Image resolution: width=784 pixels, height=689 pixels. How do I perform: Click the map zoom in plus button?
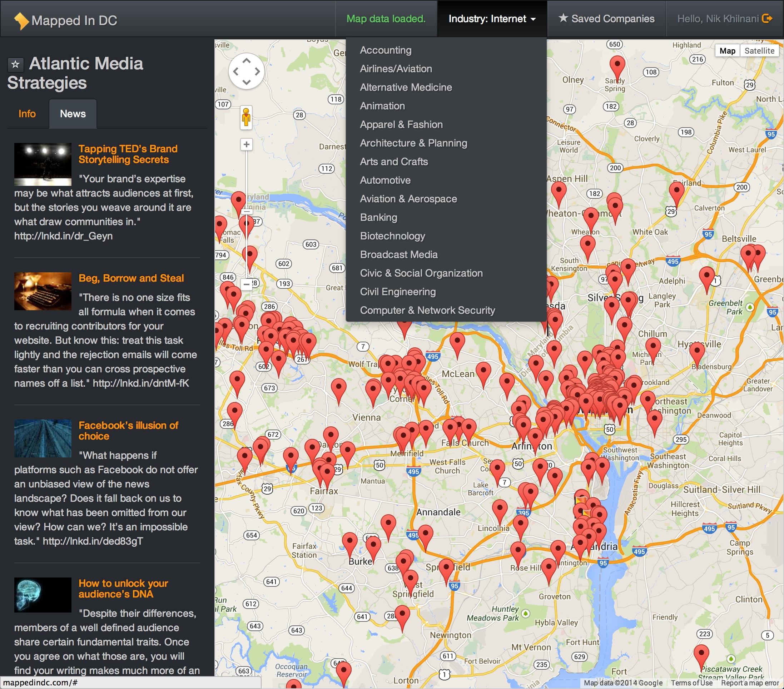click(246, 145)
